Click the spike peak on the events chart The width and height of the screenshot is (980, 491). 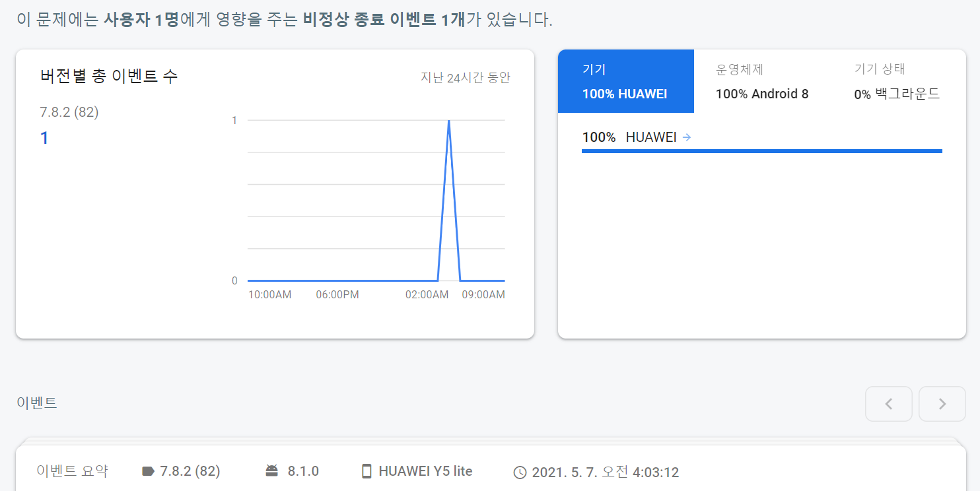click(449, 121)
